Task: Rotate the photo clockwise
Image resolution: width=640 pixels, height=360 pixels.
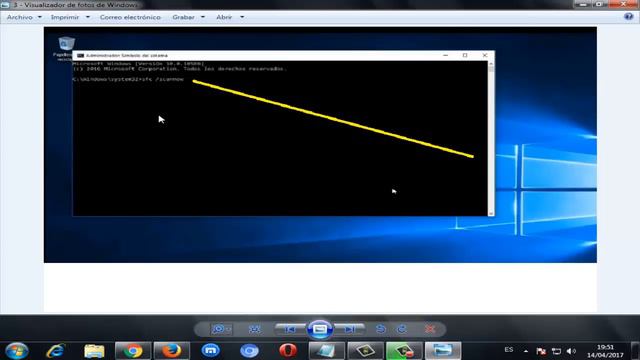Action: (402, 329)
